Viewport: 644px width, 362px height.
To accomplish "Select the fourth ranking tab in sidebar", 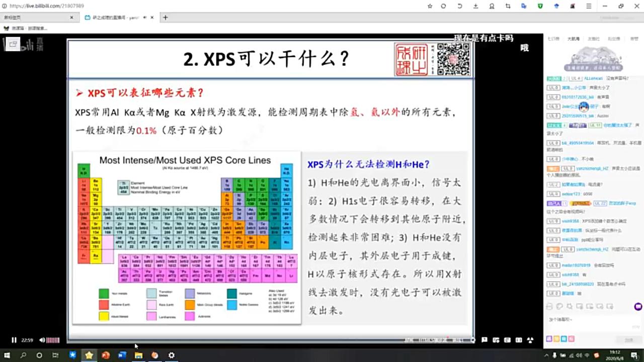I will coord(614,39).
